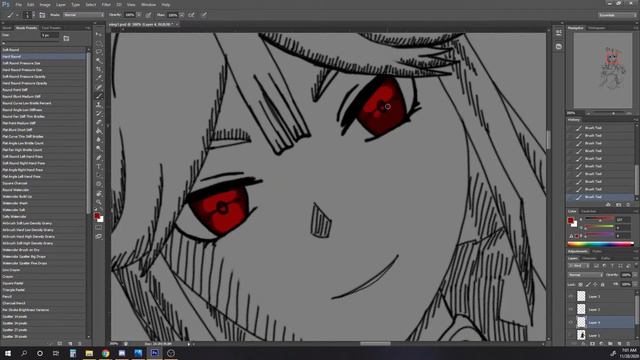Switch to the Histogram tab
The height and width of the screenshot is (360, 640).
pos(596,28)
